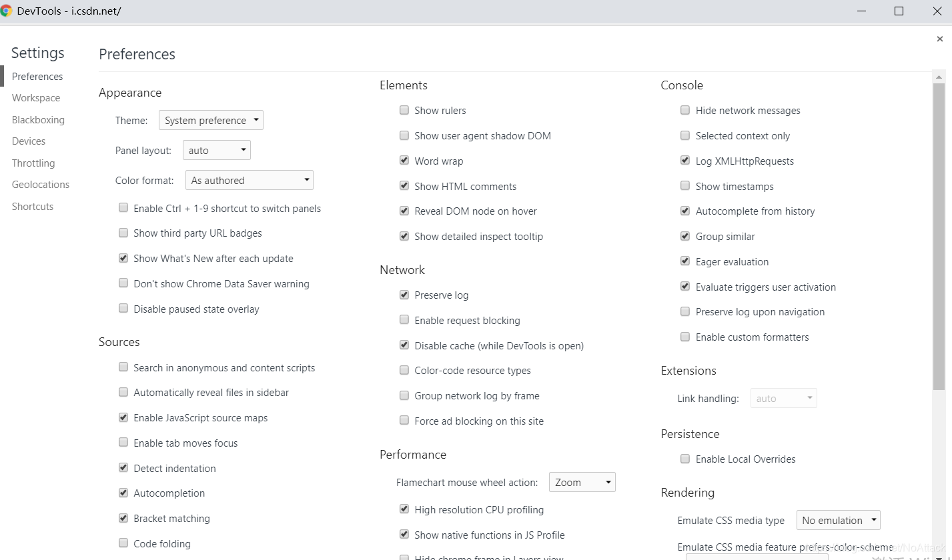Uncheck Detect indentation

pyautogui.click(x=123, y=468)
